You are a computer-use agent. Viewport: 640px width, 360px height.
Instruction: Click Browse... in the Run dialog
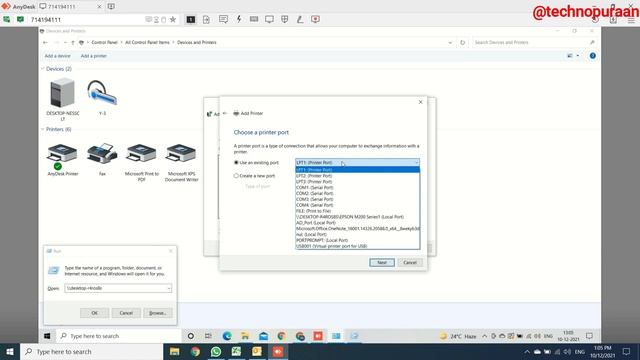click(158, 313)
